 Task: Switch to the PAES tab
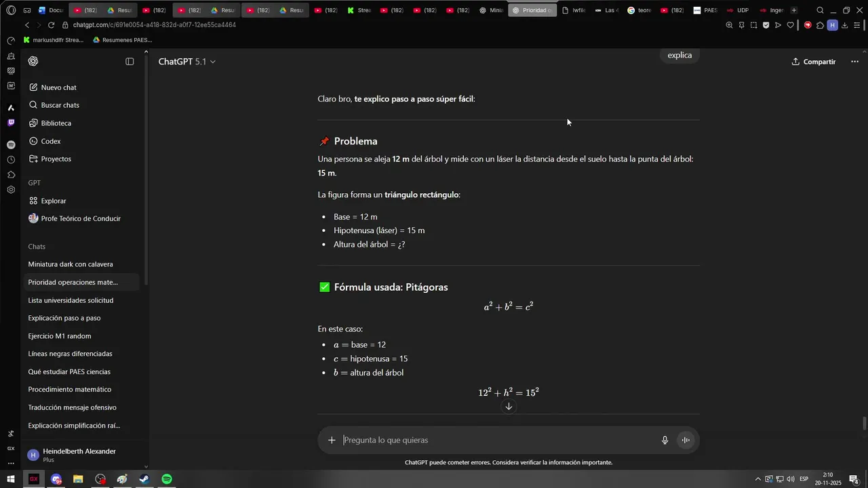click(706, 10)
